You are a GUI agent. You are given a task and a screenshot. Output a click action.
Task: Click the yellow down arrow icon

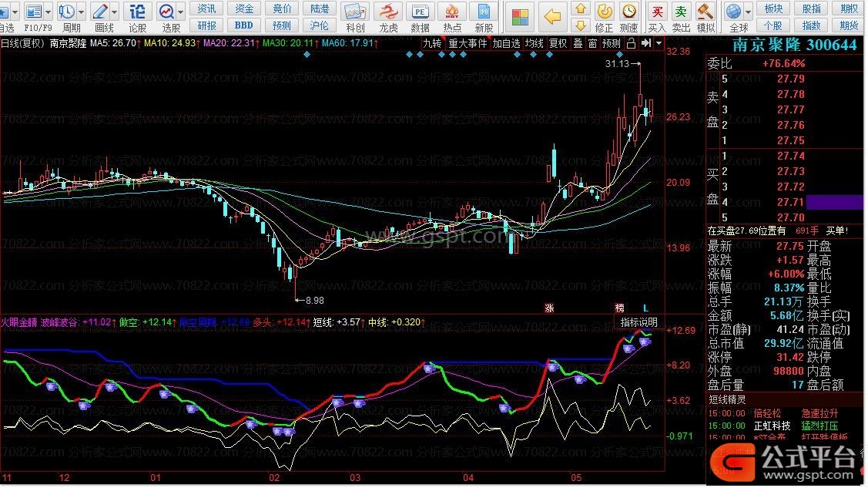pyautogui.click(x=581, y=25)
